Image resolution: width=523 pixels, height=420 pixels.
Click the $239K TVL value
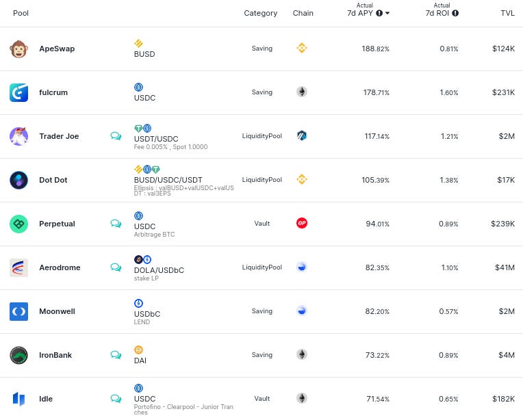pos(503,224)
